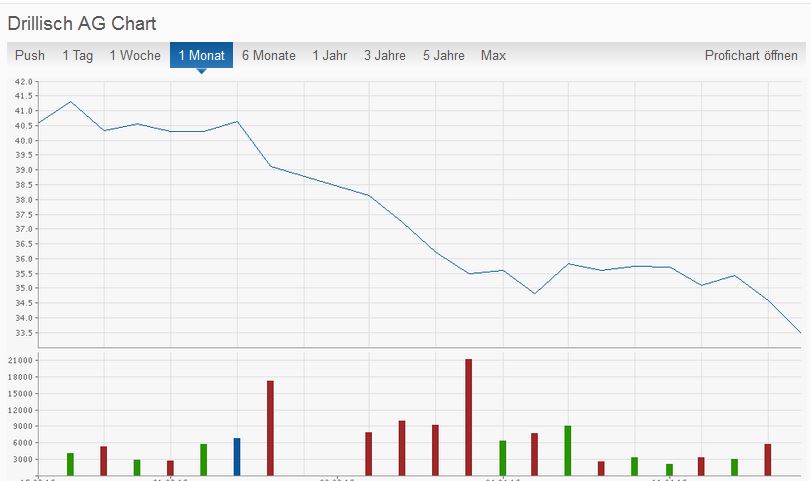Show the 6 Monate chart
The image size is (811, 481).
[x=268, y=55]
